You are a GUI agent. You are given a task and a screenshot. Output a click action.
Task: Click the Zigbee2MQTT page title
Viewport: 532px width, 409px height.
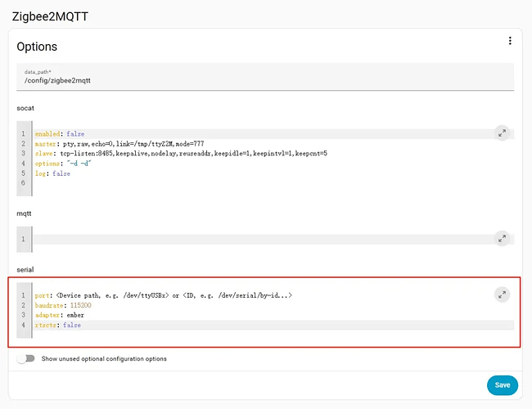[50, 16]
